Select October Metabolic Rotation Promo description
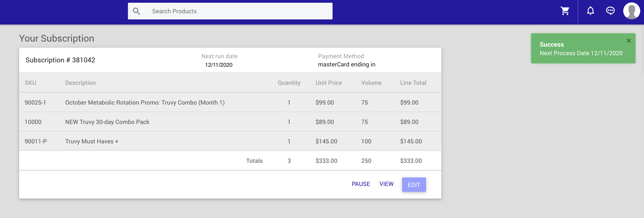 (x=145, y=103)
